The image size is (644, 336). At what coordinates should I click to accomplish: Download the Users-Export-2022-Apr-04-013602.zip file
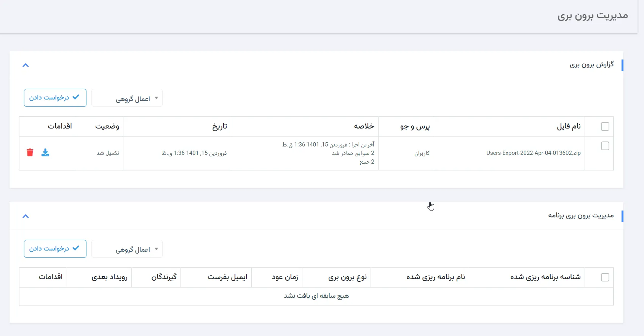click(x=45, y=153)
